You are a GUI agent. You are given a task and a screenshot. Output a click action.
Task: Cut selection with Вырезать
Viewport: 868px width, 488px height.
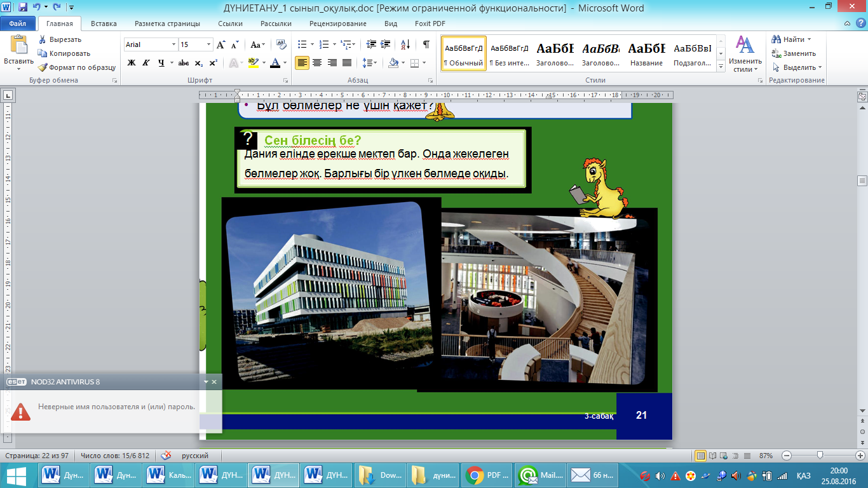click(x=60, y=39)
